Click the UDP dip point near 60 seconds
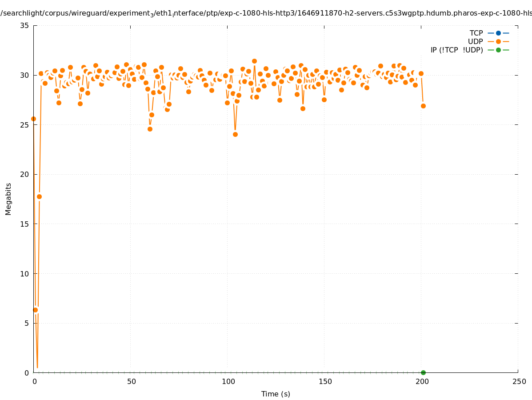Image resolution: width=532 pixels, height=400 pixels. tap(150, 129)
